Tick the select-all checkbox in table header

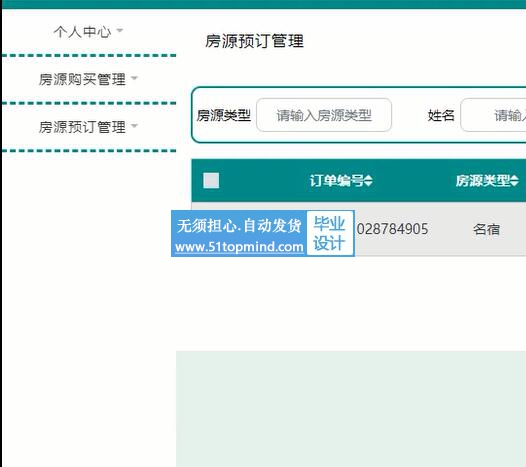click(x=211, y=180)
